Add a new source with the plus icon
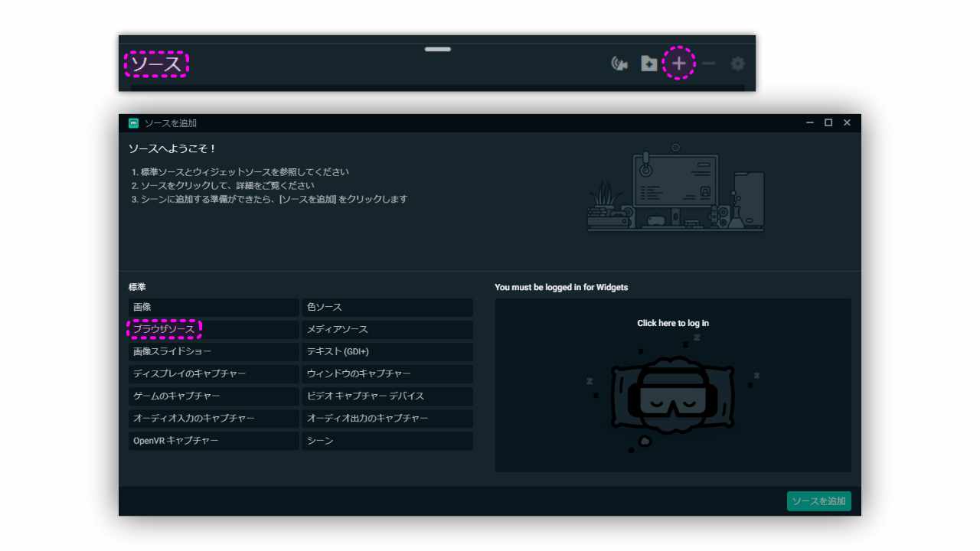980x551 pixels. tap(680, 64)
